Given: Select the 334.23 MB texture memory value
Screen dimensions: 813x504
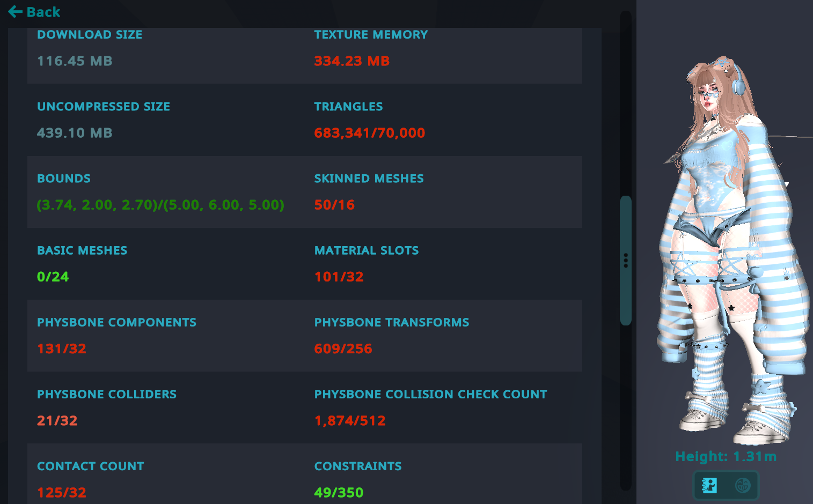Looking at the screenshot, I should pos(352,61).
